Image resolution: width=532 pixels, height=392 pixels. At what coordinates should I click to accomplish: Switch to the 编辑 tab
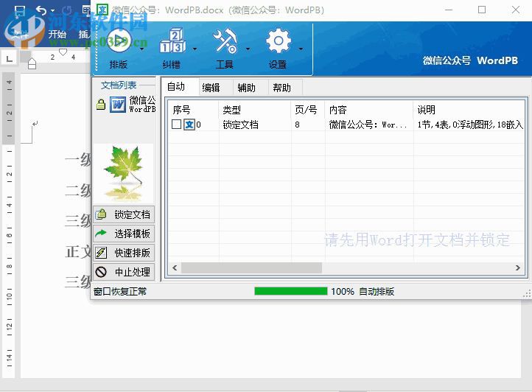click(215, 88)
